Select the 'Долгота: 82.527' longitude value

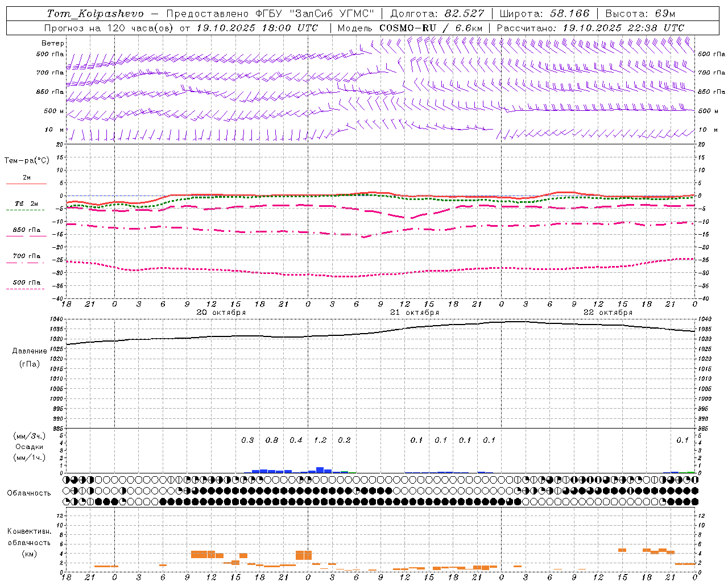(438, 14)
